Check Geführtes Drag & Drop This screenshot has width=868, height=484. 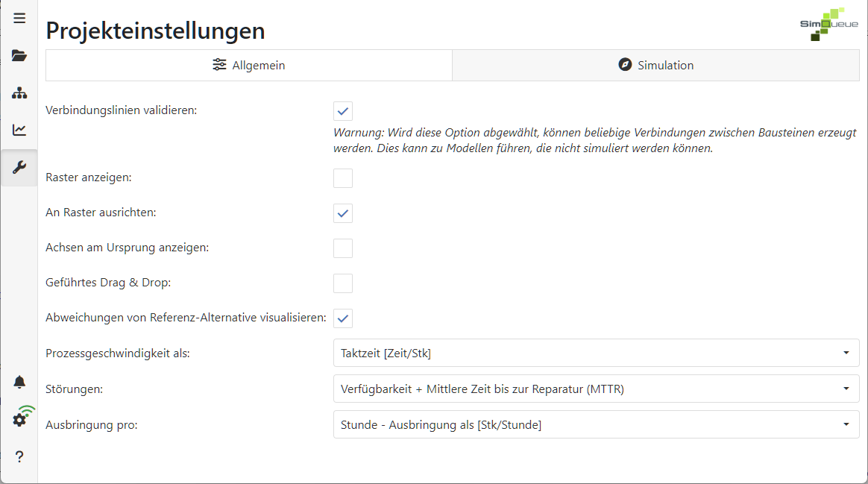(x=342, y=283)
